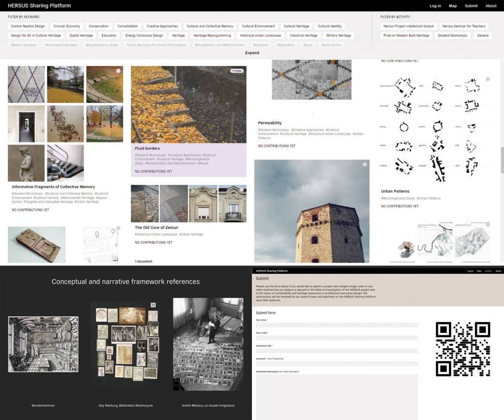The image size is (504, 420).
Task: Open the statue photo thumbnail
Action: (27, 163)
